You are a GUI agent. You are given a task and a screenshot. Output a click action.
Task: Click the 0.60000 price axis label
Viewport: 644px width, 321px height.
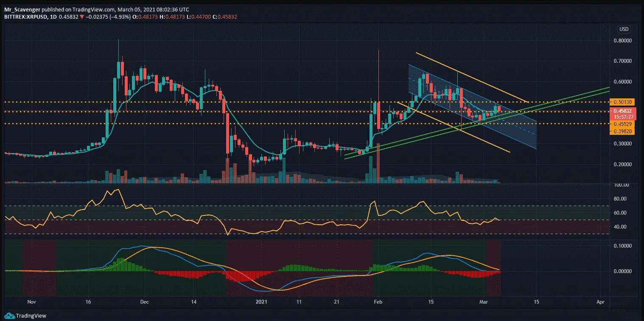click(623, 82)
